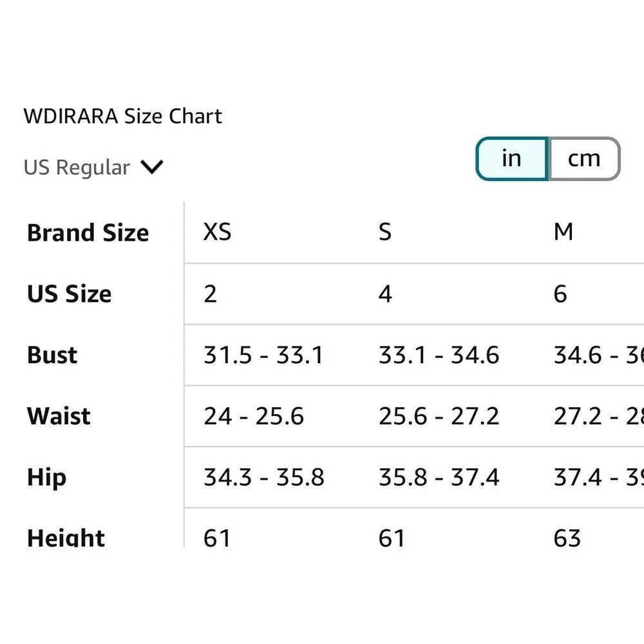This screenshot has height=644, width=644.
Task: Click the XS bust value 31.5 - 33.1
Action: click(263, 355)
